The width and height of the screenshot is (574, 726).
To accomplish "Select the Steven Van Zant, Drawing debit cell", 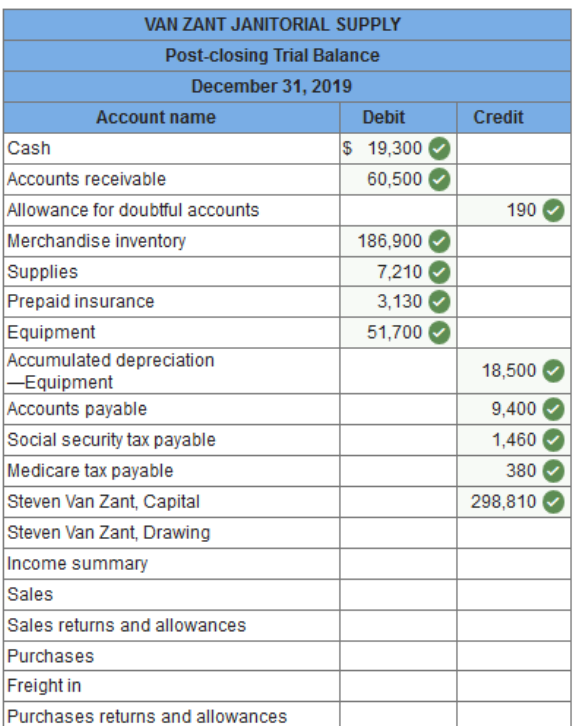I will point(398,533).
